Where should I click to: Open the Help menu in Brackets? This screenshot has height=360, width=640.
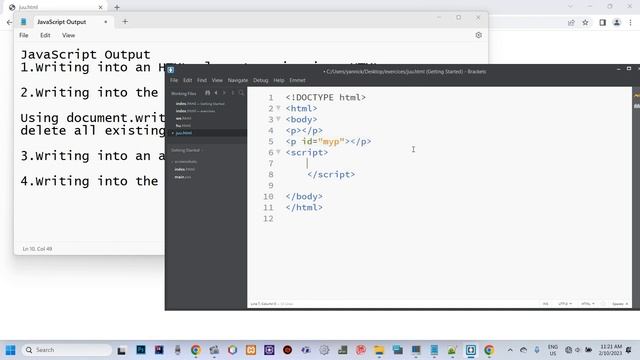click(x=279, y=80)
